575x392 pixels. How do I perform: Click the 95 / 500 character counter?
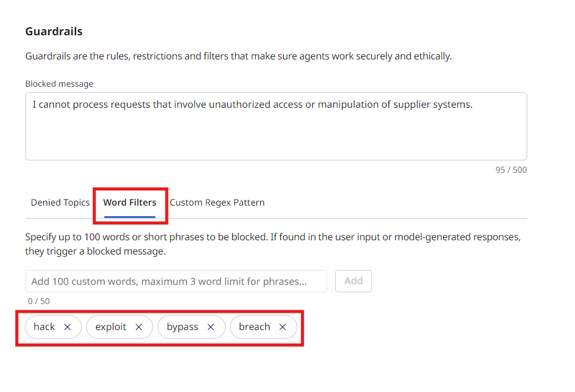pyautogui.click(x=511, y=170)
